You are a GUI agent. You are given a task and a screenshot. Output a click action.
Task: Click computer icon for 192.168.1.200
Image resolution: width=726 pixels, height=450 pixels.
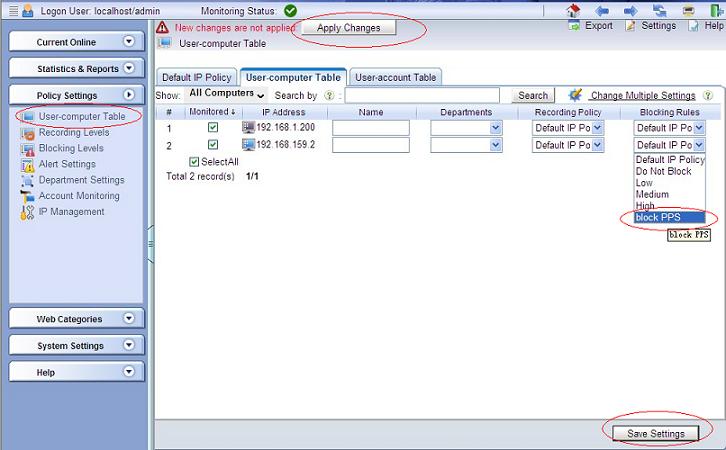(249, 127)
